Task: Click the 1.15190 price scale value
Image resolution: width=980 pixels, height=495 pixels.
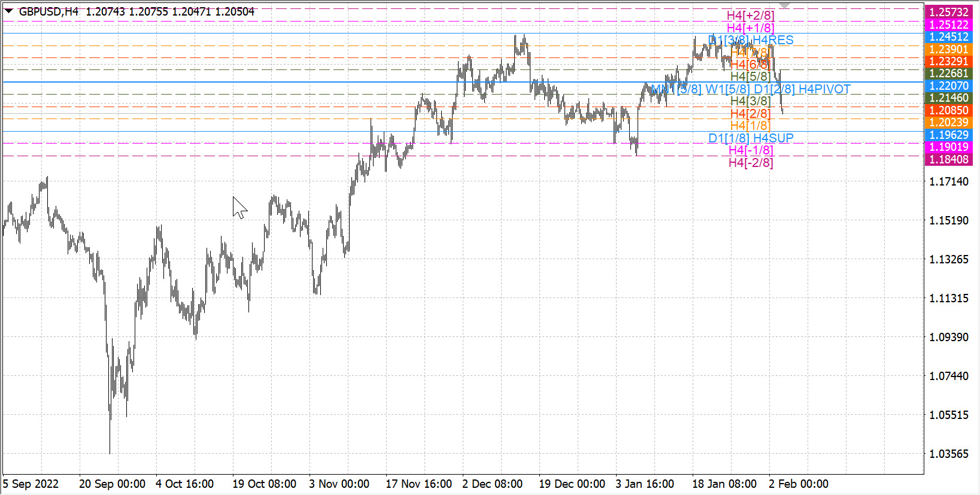Action: pos(949,220)
